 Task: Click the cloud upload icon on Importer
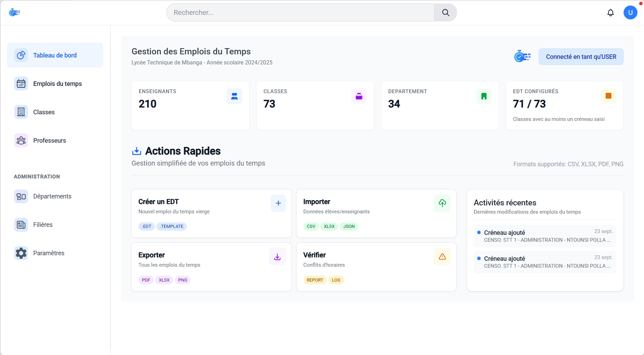[442, 203]
